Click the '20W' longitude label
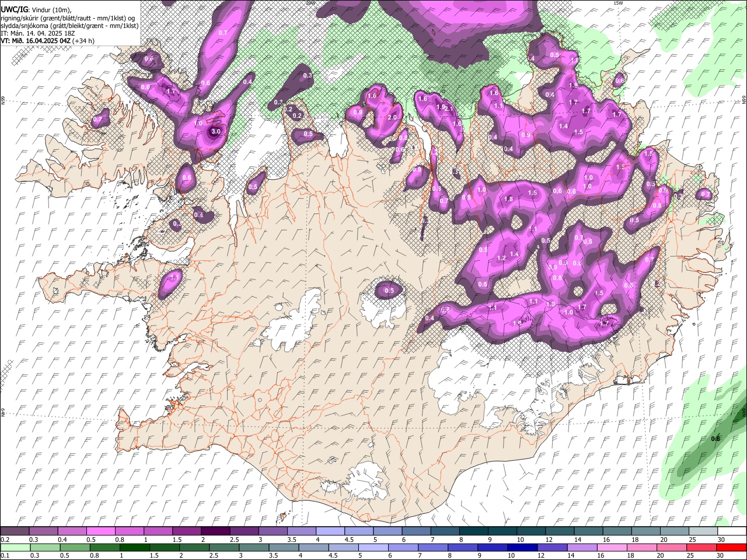 click(310, 3)
